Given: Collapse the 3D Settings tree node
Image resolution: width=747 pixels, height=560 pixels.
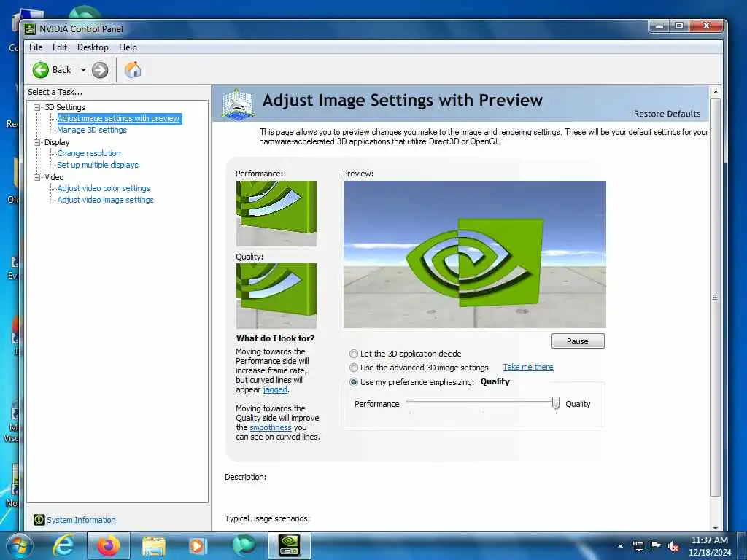Looking at the screenshot, I should [x=36, y=107].
